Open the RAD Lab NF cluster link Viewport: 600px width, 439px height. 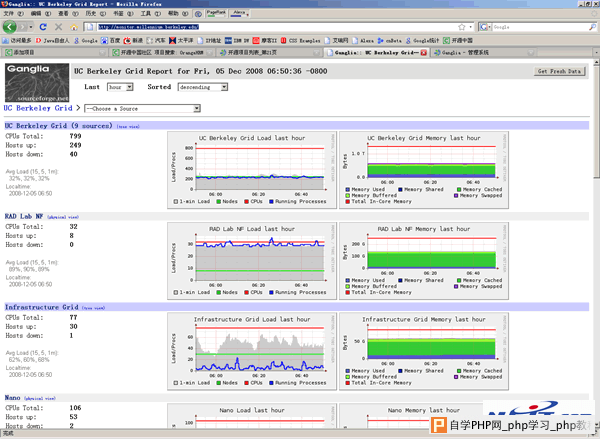tap(24, 216)
